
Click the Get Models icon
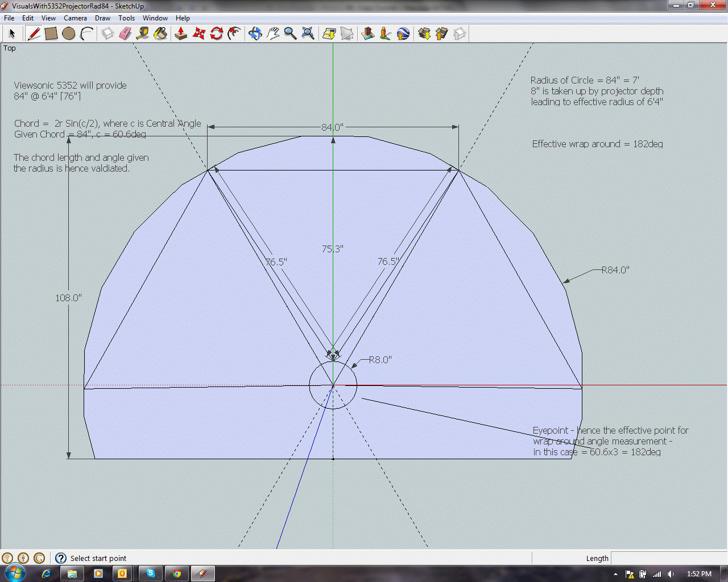click(x=424, y=34)
